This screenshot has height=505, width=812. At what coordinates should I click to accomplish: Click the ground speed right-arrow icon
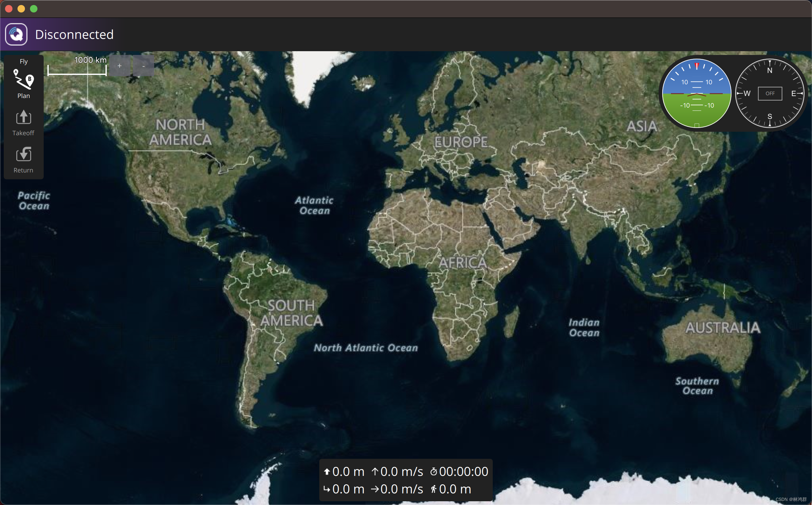[x=375, y=489]
